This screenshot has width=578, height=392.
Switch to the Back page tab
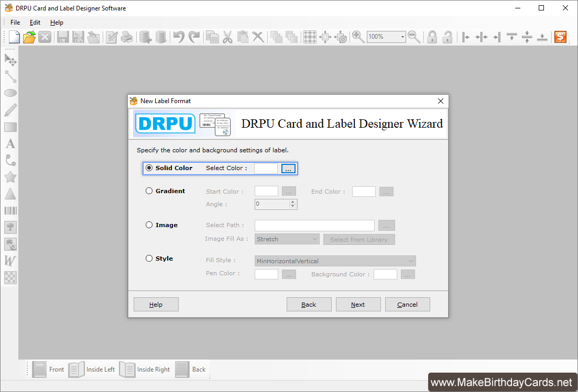(x=190, y=369)
